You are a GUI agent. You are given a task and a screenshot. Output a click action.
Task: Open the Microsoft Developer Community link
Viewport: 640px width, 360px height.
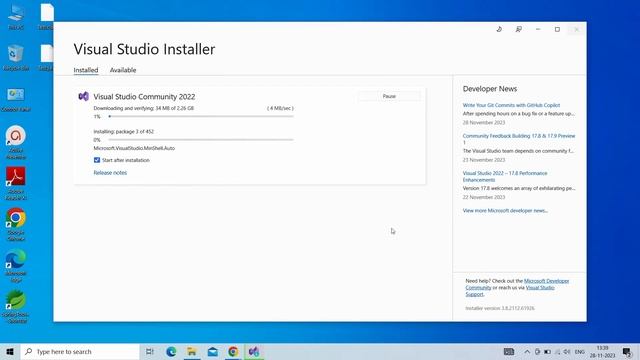[517, 284]
